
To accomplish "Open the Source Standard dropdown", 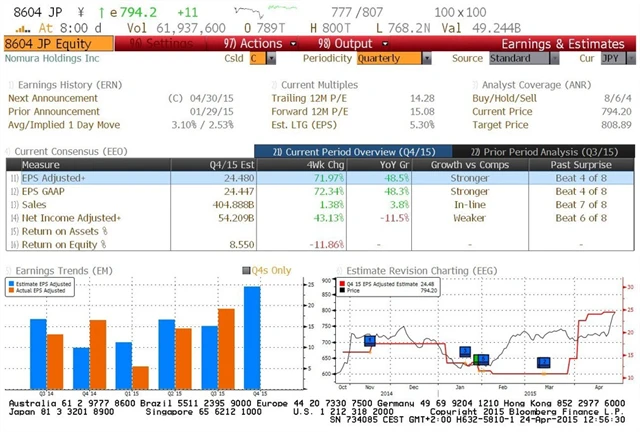I will pos(522,59).
